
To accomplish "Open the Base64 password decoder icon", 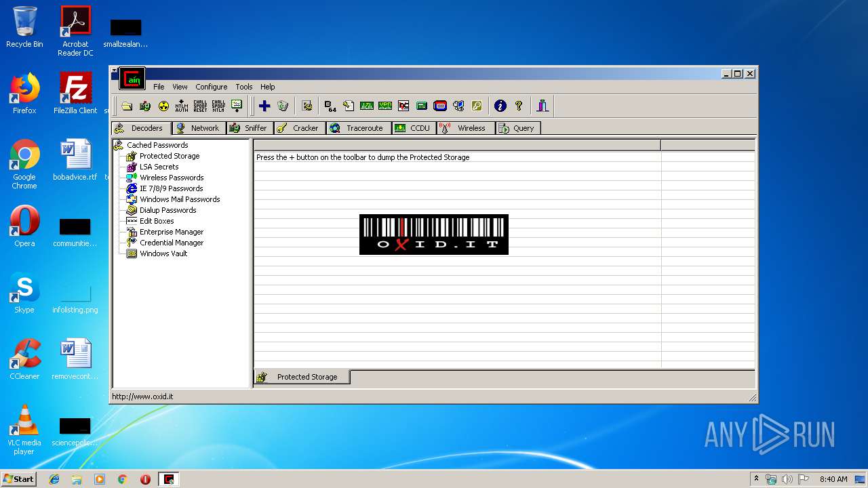I will tap(330, 106).
